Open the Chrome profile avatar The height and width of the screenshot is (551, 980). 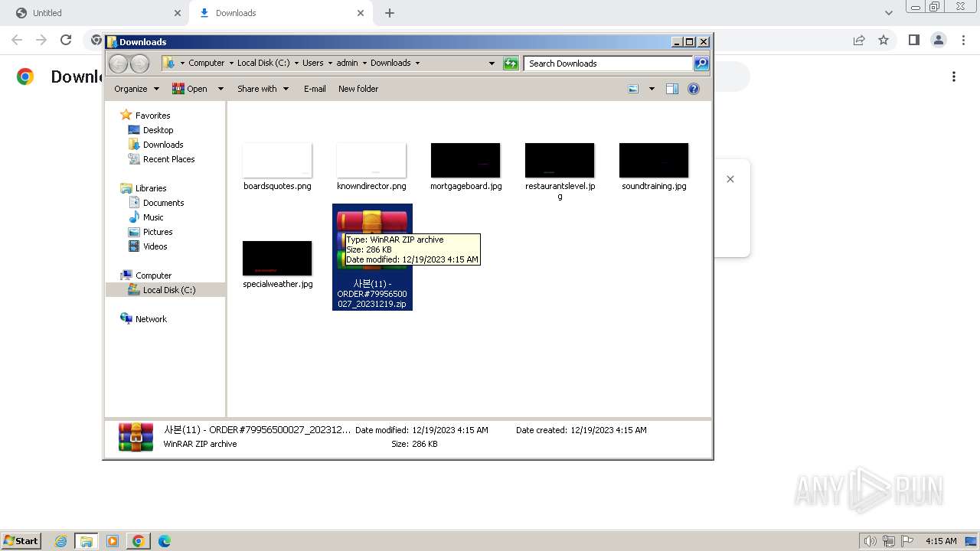click(939, 40)
